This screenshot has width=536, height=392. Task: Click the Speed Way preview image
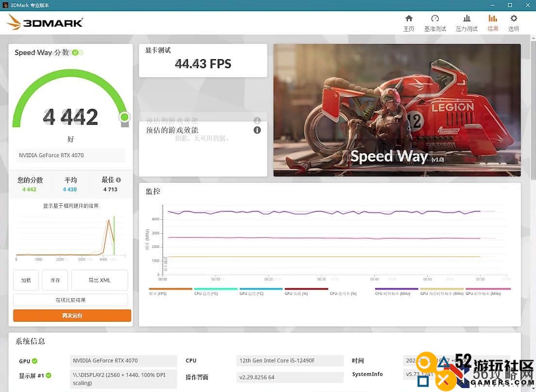coord(397,110)
